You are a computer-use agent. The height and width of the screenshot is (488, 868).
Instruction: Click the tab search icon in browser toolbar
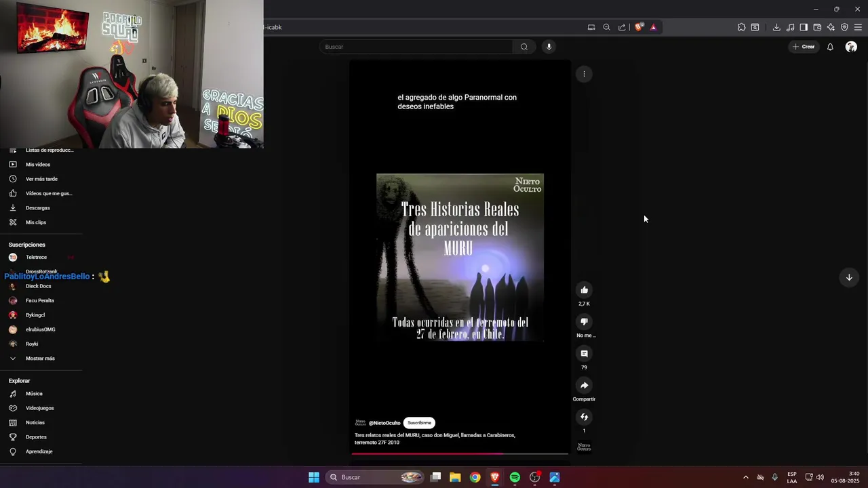(755, 27)
